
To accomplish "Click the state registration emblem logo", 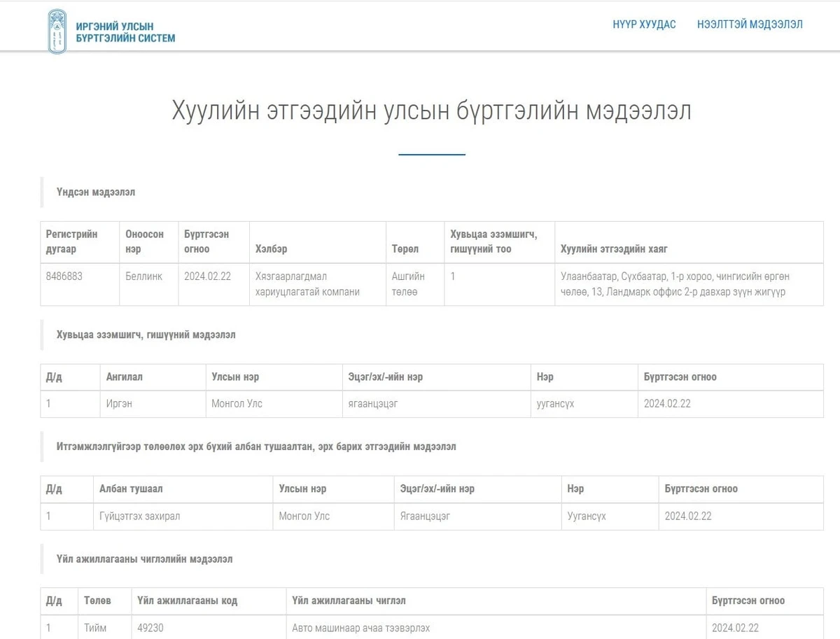I will point(57,31).
